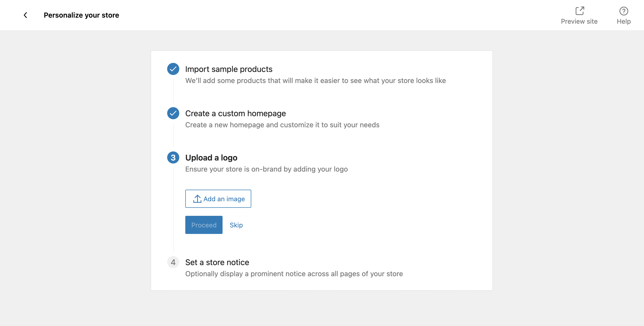Screen dimensions: 644x326
Task: Click 'Ensure your store is on-brand' description
Action: click(x=266, y=169)
